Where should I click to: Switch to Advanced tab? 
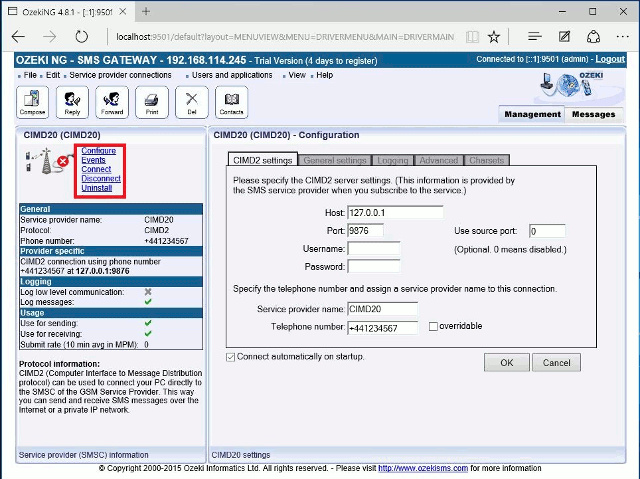tap(439, 160)
